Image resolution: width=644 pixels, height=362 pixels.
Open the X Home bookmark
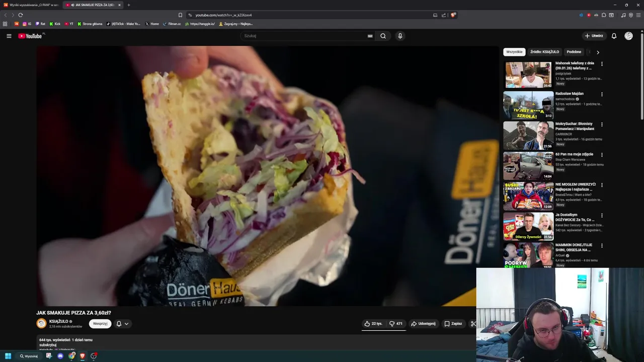152,24
